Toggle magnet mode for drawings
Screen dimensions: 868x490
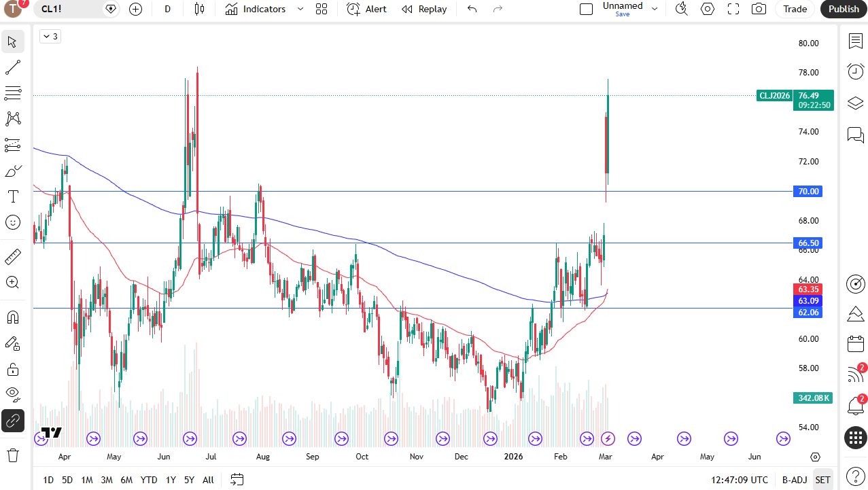point(13,317)
